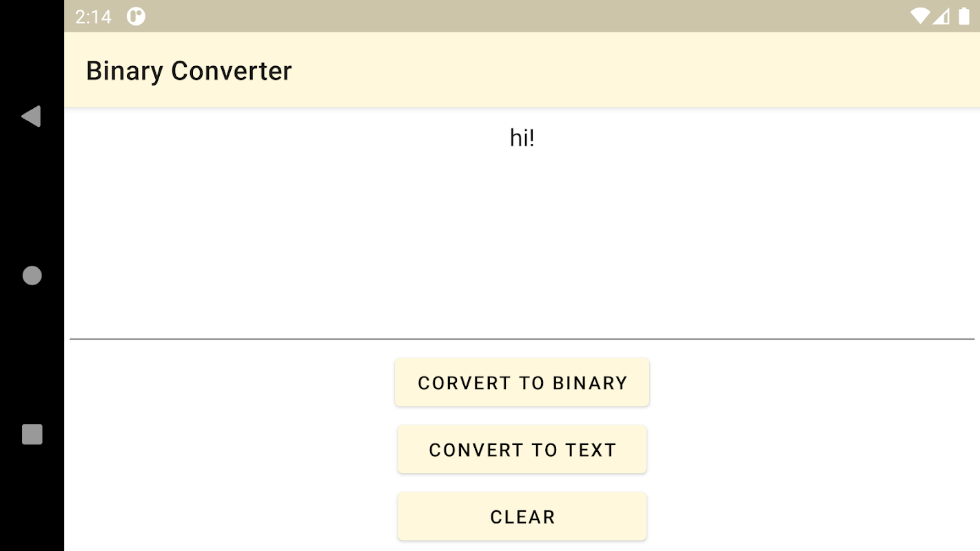Viewport: 980px width, 551px height.
Task: Tap the 2:14 clock in status bar
Action: point(93,17)
